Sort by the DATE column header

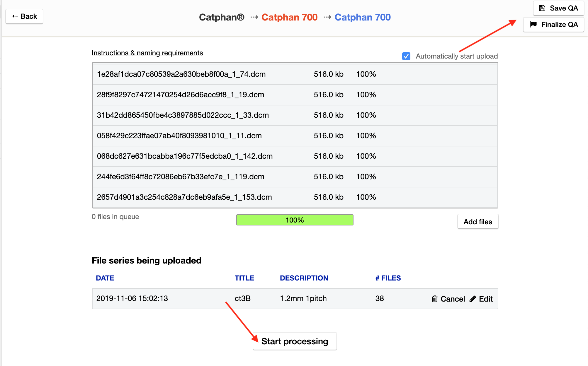coord(105,278)
